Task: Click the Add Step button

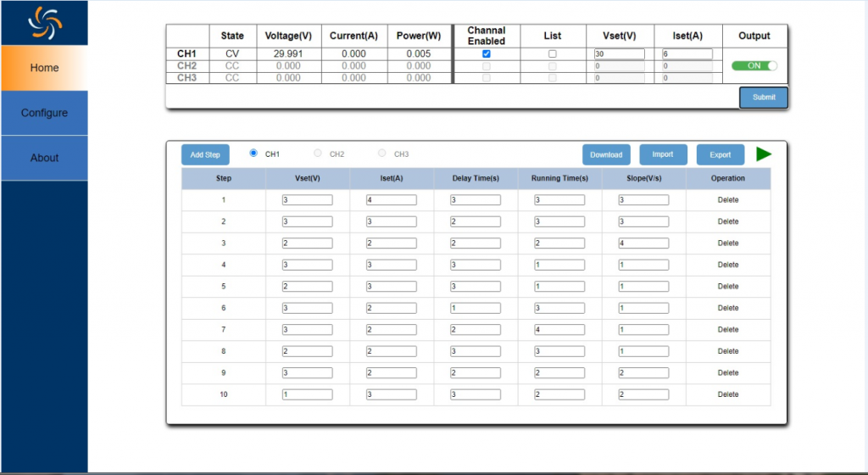Action: click(x=205, y=154)
